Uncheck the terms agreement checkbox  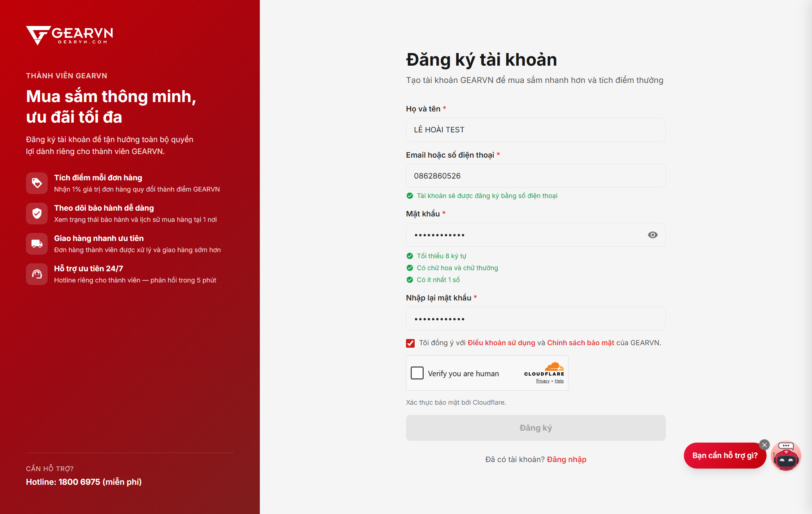click(x=410, y=343)
